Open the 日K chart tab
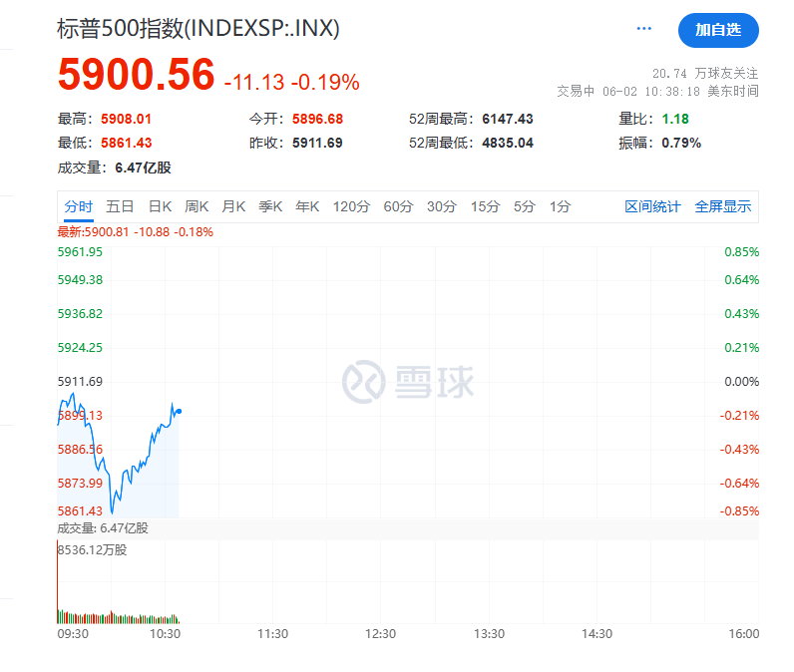The width and height of the screenshot is (794, 672). (160, 206)
